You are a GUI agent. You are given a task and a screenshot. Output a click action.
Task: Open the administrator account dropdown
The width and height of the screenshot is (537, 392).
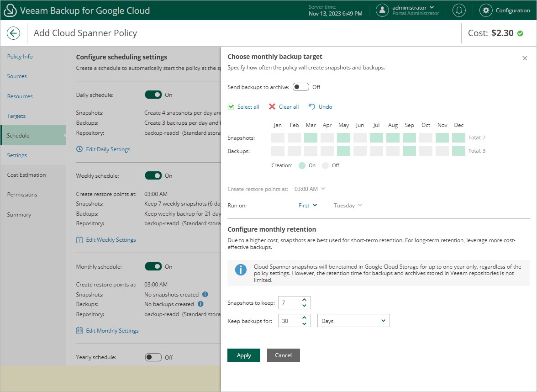(413, 7)
